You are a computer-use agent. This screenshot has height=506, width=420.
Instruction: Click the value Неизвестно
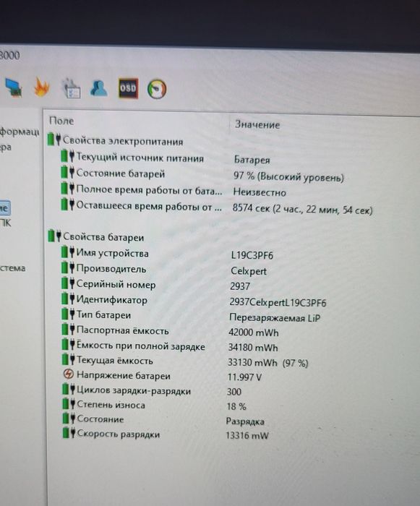click(x=260, y=192)
